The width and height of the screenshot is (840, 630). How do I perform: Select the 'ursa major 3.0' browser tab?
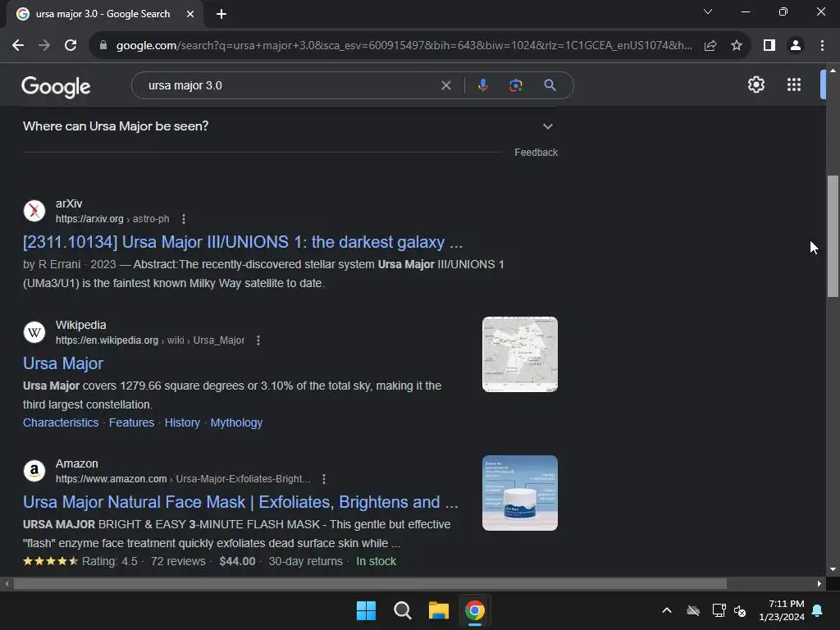pyautogui.click(x=103, y=14)
